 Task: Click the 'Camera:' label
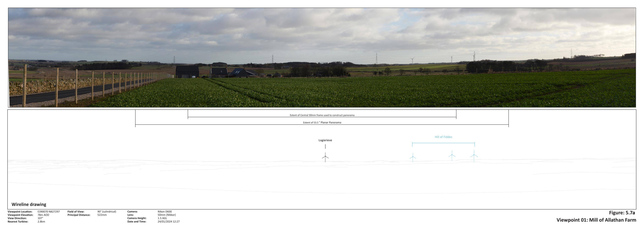(133, 212)
